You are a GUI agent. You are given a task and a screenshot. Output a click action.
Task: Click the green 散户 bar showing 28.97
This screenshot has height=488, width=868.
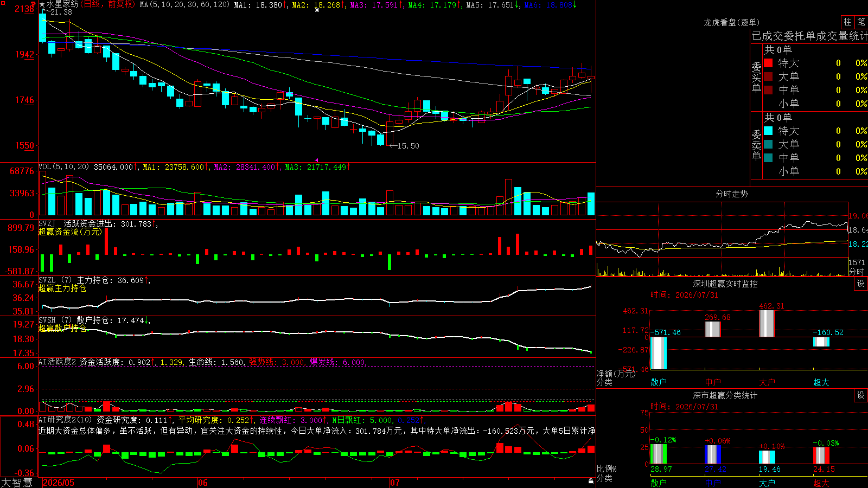coord(659,454)
